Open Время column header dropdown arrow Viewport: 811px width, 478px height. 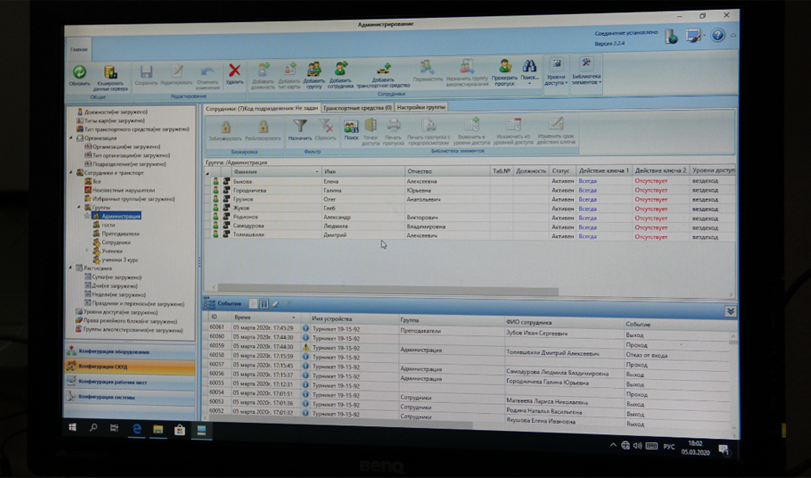[x=294, y=318]
